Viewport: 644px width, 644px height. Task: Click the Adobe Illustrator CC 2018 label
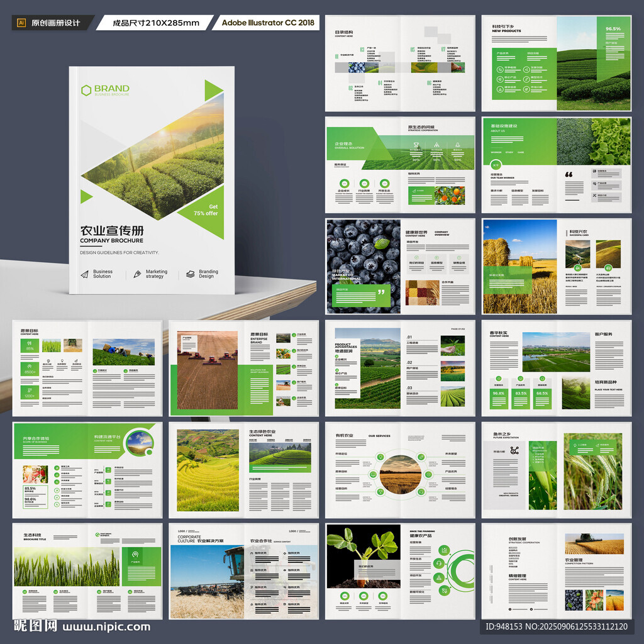tap(268, 23)
